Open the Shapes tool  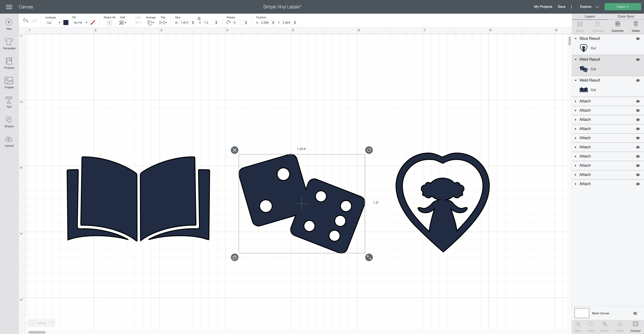pyautogui.click(x=9, y=122)
